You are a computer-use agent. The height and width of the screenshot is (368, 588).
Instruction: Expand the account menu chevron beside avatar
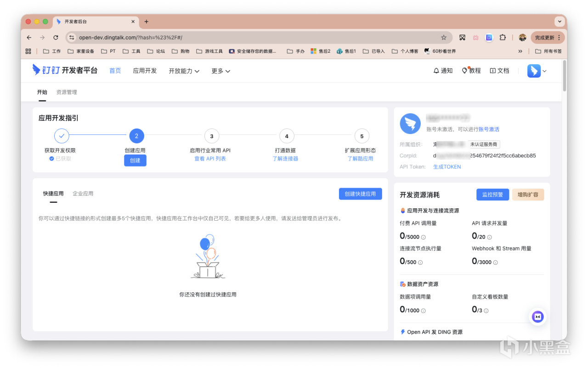pos(545,71)
